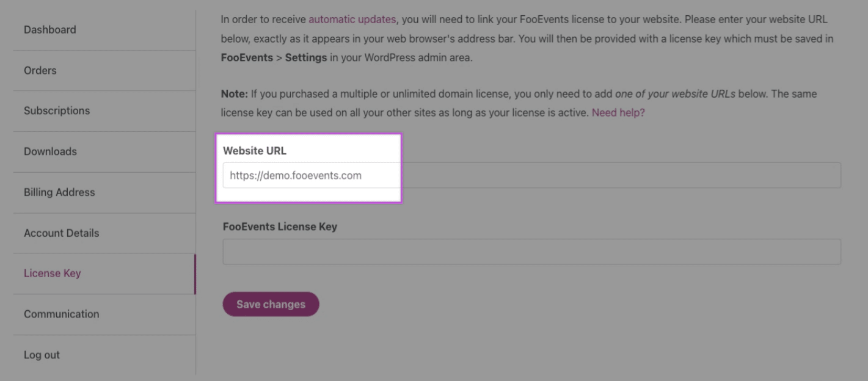Click the Website URL field label
This screenshot has width=868, height=381.
tap(255, 151)
